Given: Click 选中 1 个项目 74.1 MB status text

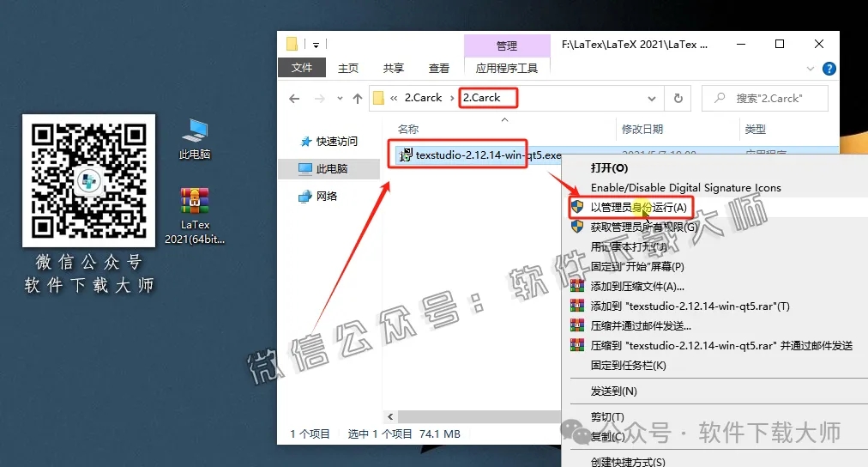Looking at the screenshot, I should (404, 434).
